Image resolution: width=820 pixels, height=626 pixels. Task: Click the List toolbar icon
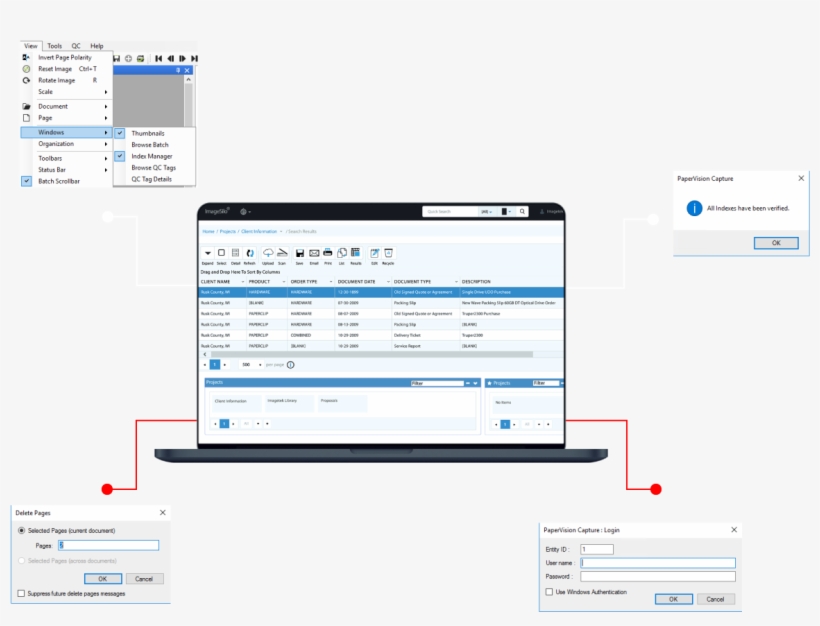[341, 253]
